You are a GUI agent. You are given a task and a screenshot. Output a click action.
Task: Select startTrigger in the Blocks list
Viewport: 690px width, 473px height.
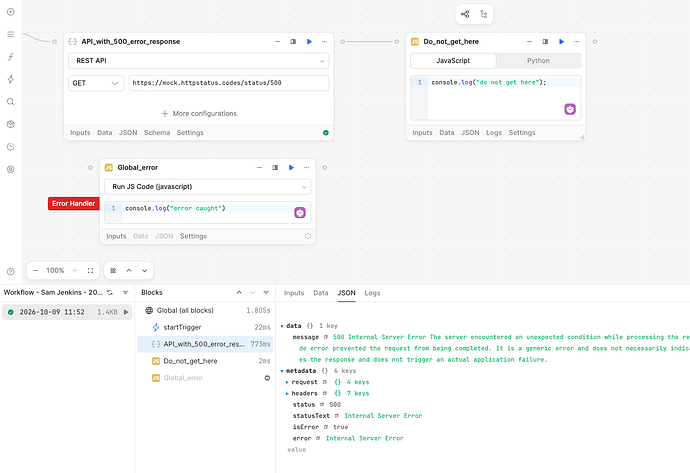(205, 327)
